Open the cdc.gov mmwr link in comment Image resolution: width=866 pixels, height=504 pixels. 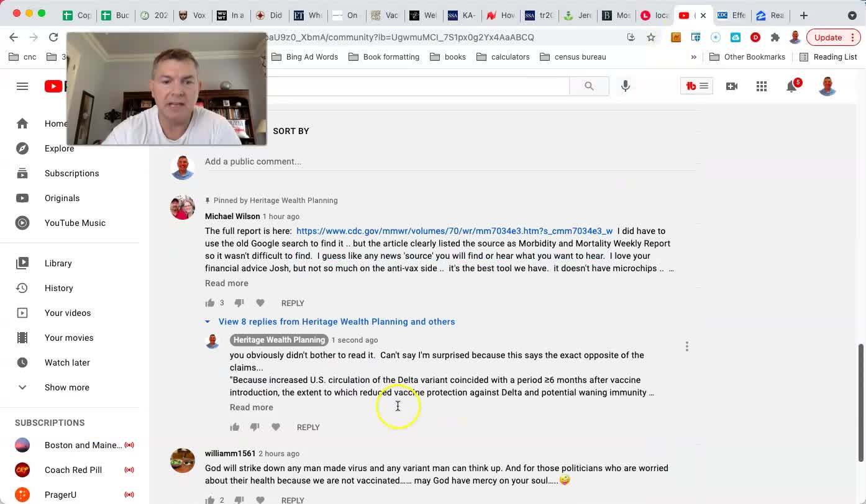click(454, 231)
